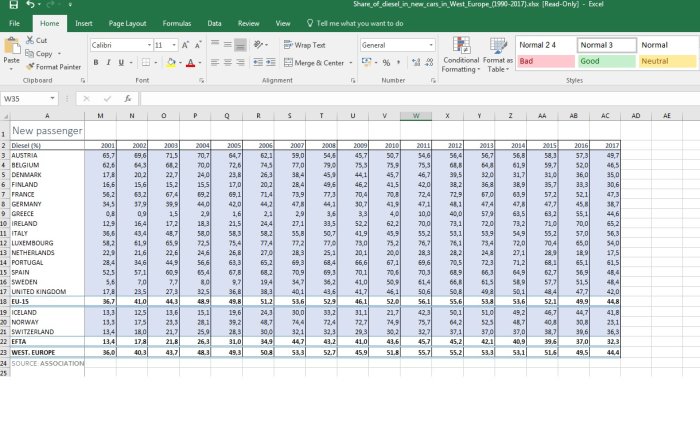Undo the last action
Image resolution: width=700 pixels, height=423 pixels.
[30, 4]
